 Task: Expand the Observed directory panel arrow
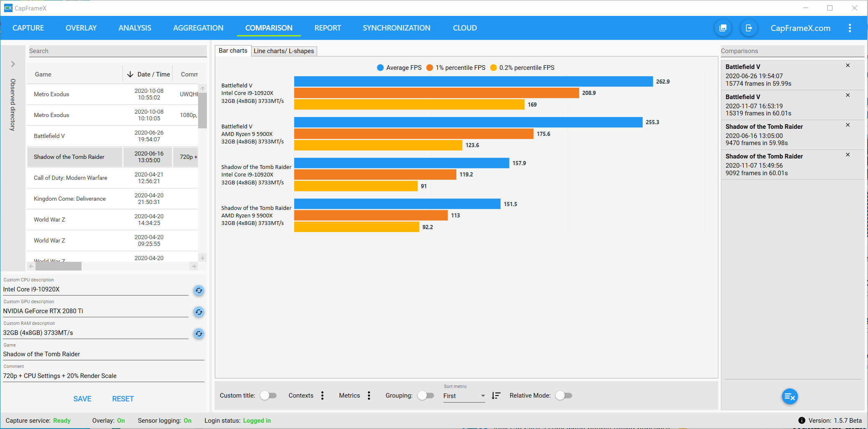pyautogui.click(x=13, y=64)
